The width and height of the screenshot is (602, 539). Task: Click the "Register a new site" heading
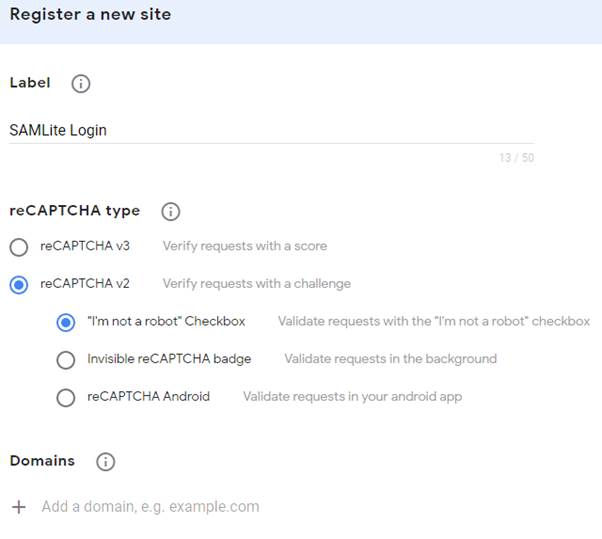[x=91, y=15]
